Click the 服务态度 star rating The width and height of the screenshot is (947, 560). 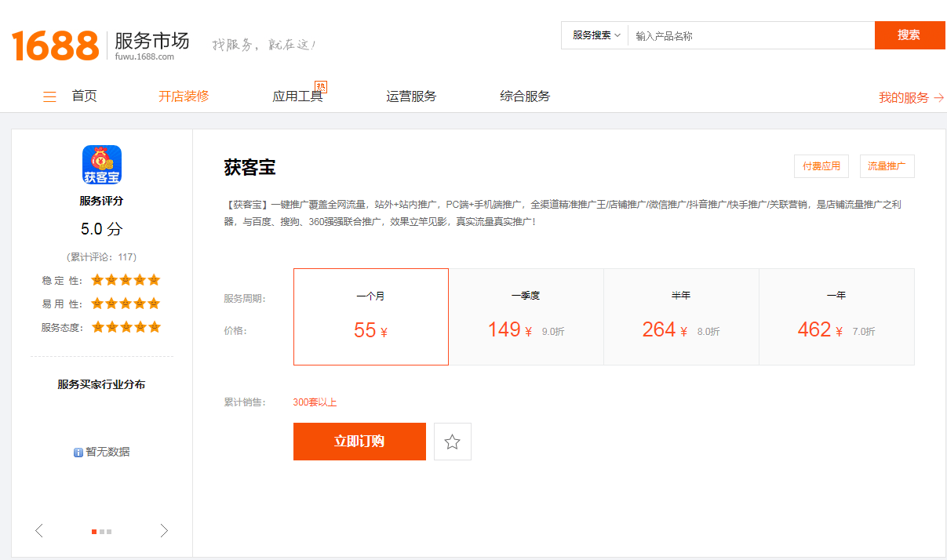[x=126, y=327]
